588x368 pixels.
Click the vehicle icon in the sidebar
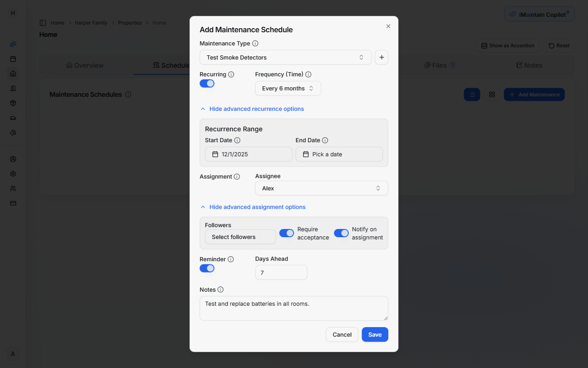point(13,118)
